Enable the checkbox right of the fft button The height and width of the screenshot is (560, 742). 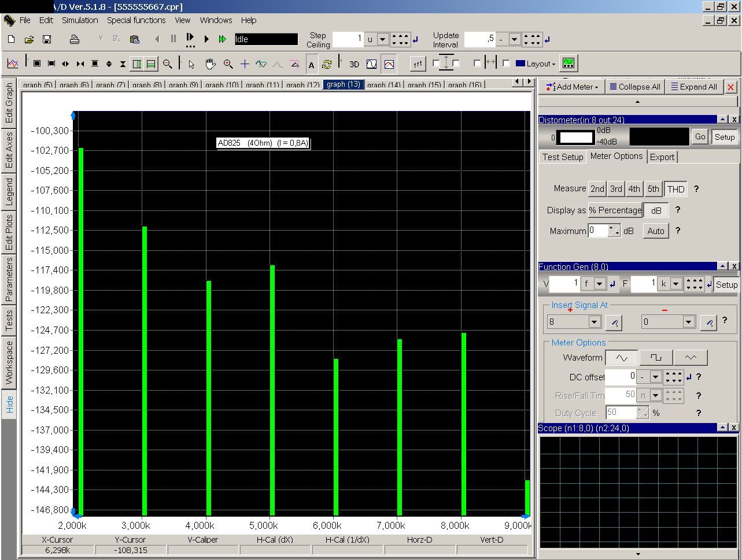(436, 64)
